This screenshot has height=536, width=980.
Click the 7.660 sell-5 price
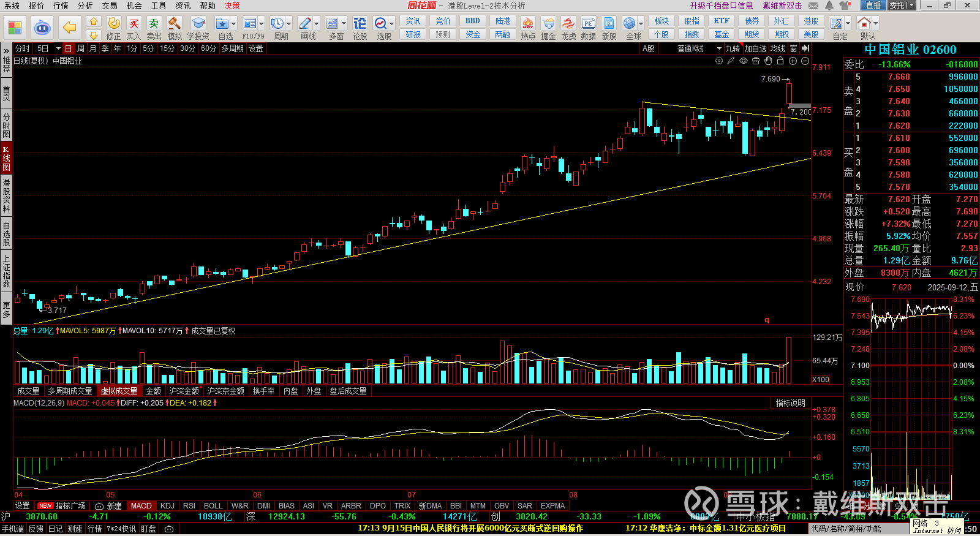pyautogui.click(x=899, y=77)
